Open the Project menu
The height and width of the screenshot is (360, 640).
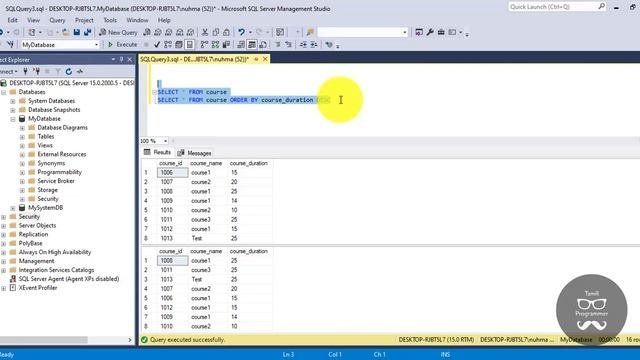[x=84, y=20]
